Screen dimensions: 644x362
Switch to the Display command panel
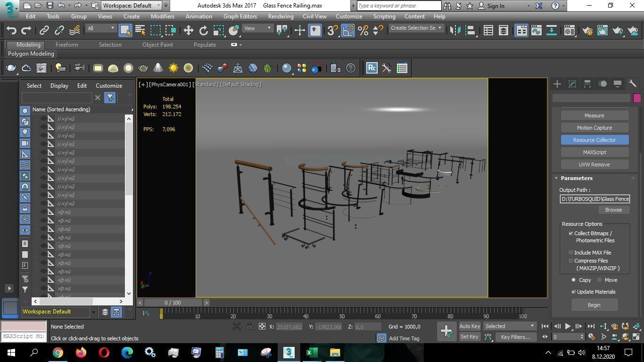coord(618,84)
